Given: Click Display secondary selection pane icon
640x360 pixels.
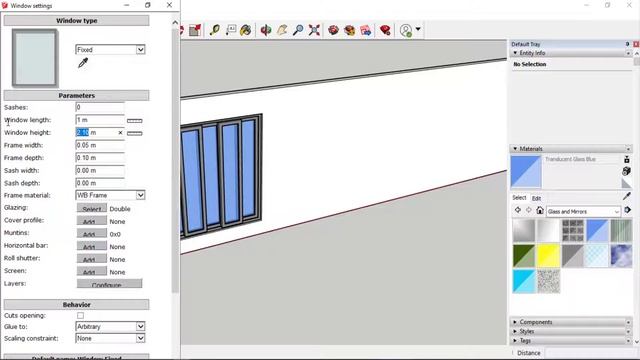Looking at the screenshot, I should (627, 160).
